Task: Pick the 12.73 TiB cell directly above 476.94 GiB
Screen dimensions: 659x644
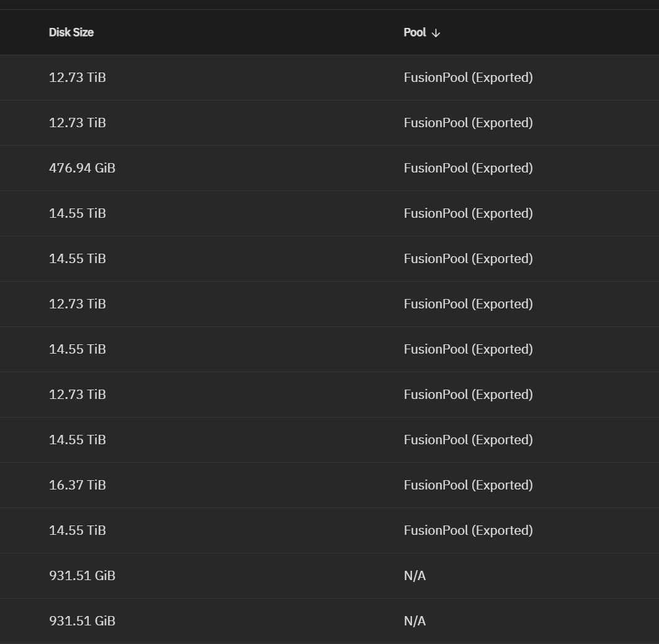Action: 78,123
